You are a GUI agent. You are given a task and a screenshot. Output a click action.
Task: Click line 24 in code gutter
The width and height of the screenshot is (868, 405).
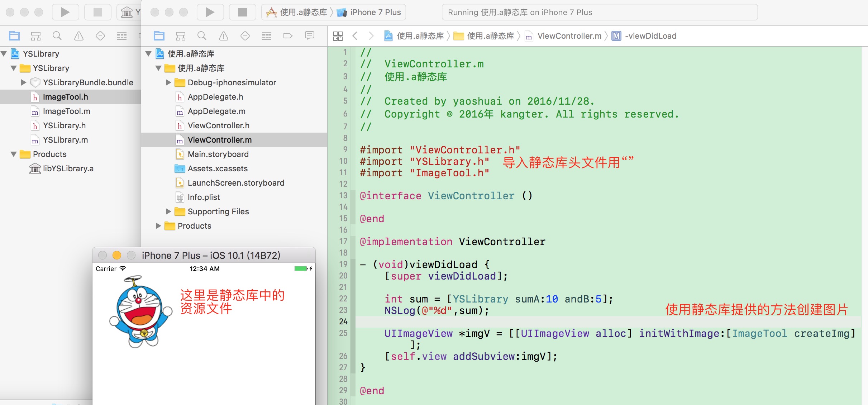(x=343, y=321)
